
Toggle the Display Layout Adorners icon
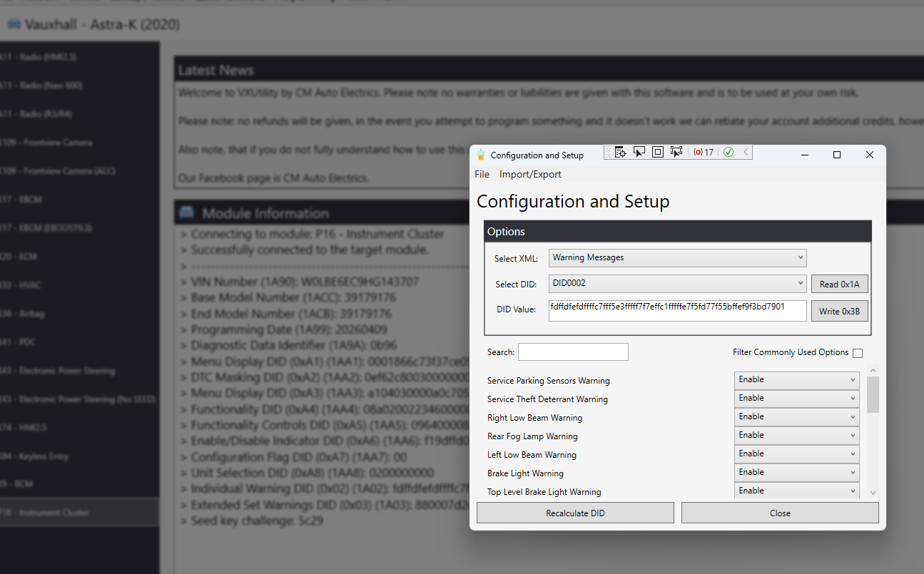click(658, 152)
